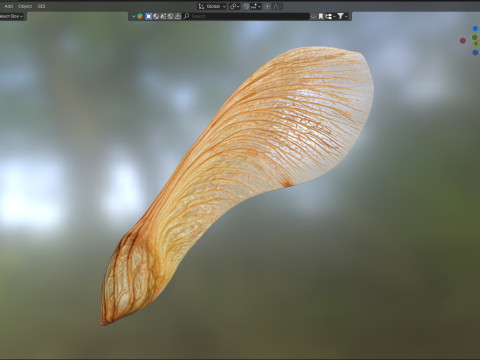Open the asset browser editor type dropdown

pyautogui.click(x=134, y=16)
